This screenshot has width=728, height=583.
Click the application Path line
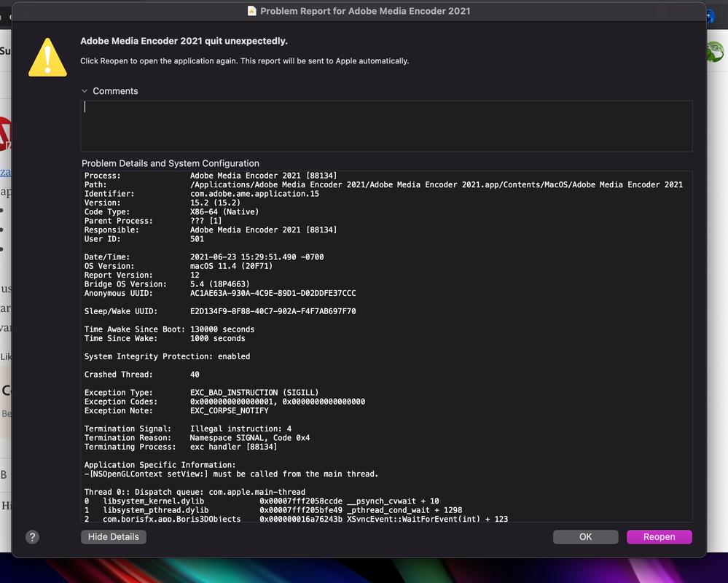[x=383, y=185]
